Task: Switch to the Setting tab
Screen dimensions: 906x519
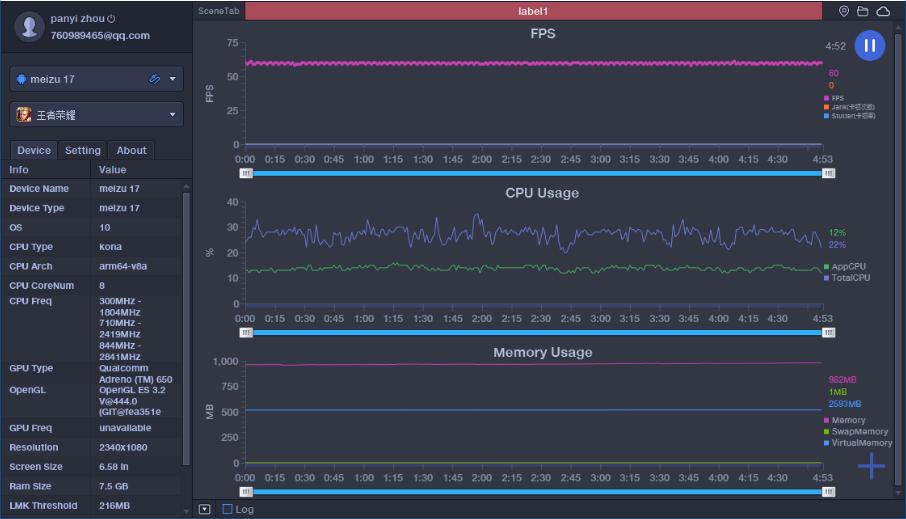Action: pyautogui.click(x=83, y=150)
